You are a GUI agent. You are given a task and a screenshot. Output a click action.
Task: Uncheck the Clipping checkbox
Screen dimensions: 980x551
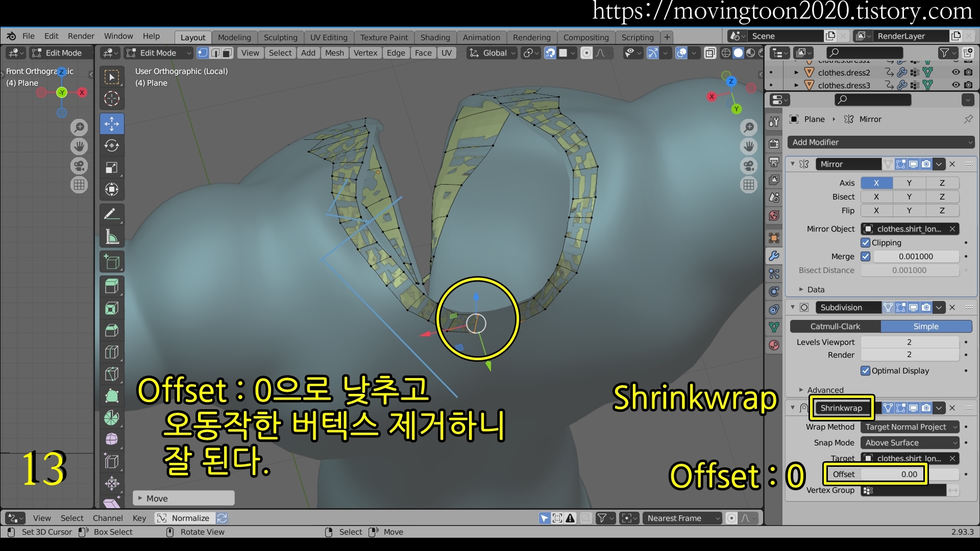click(866, 243)
